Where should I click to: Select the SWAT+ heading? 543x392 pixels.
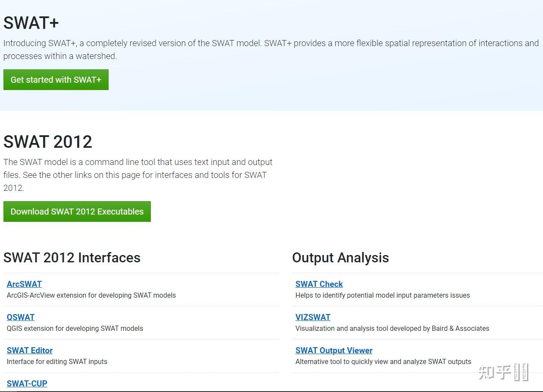(x=31, y=23)
